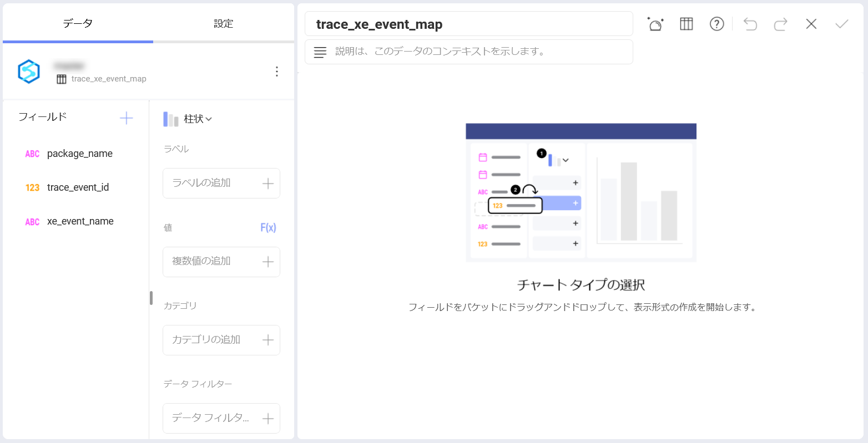Click the 複数値の追加 bucket

[221, 262]
